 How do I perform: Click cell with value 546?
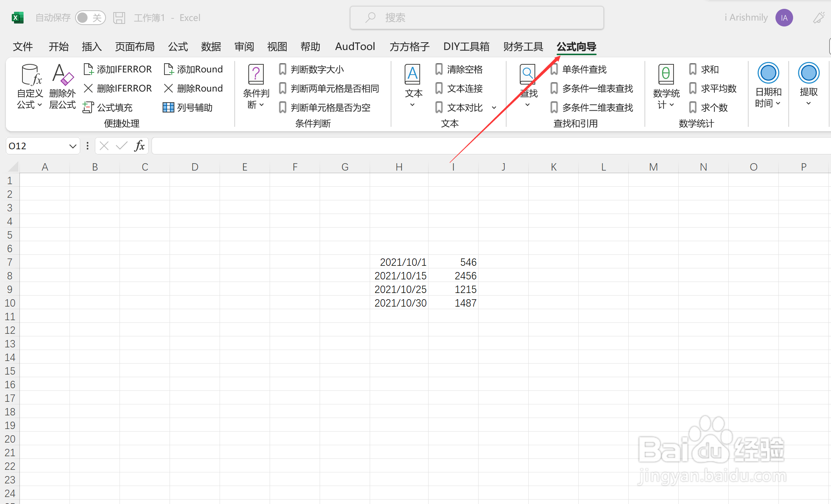pos(453,262)
